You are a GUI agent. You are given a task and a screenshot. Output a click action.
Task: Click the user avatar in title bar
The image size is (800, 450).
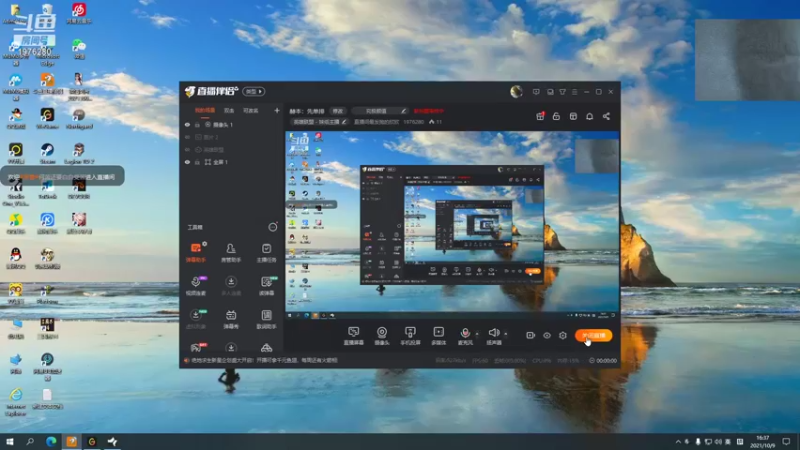click(516, 91)
